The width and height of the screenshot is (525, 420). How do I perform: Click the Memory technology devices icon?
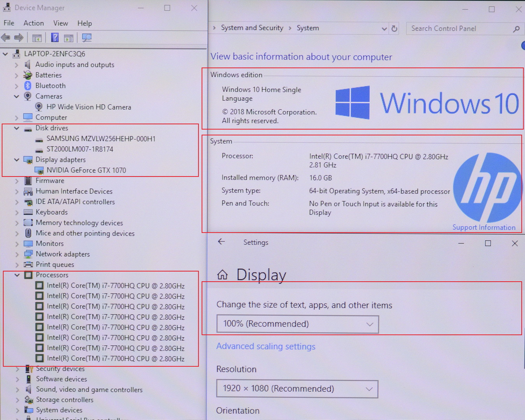point(28,222)
